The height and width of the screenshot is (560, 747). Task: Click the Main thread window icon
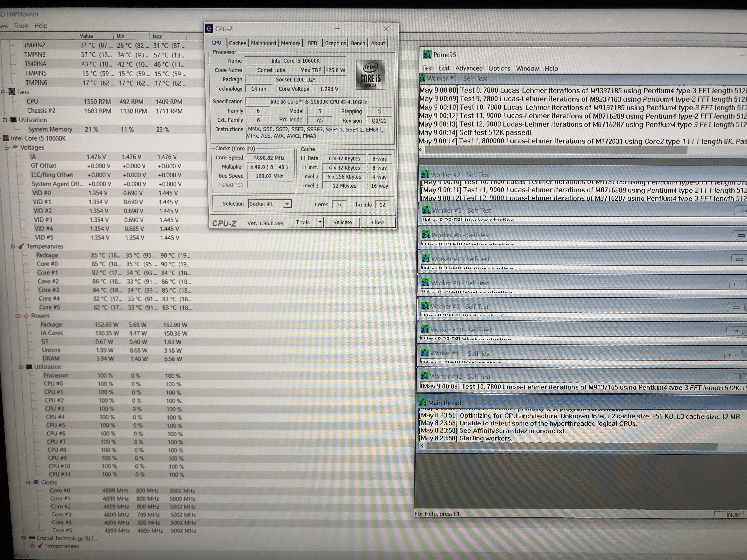[423, 402]
